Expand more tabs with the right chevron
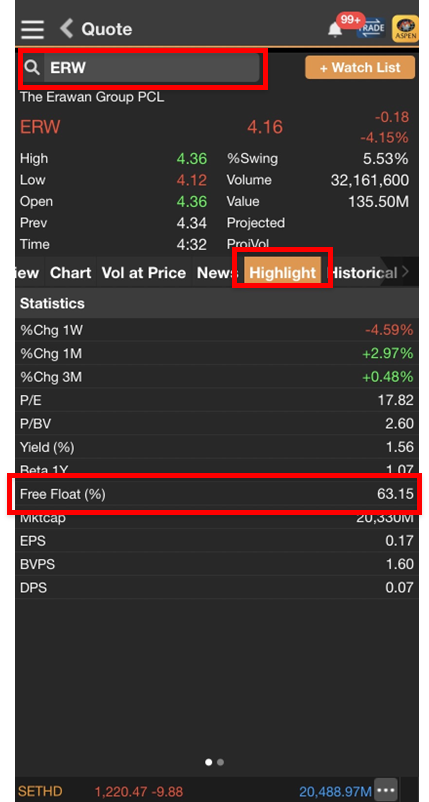Image resolution: width=429 pixels, height=802 pixels. pos(405,273)
